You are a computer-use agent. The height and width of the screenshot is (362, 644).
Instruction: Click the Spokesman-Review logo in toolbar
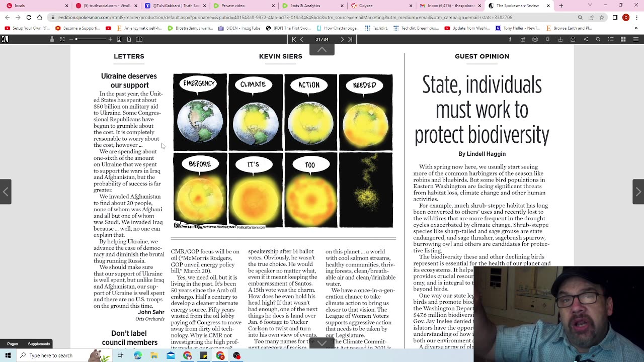coord(5,39)
